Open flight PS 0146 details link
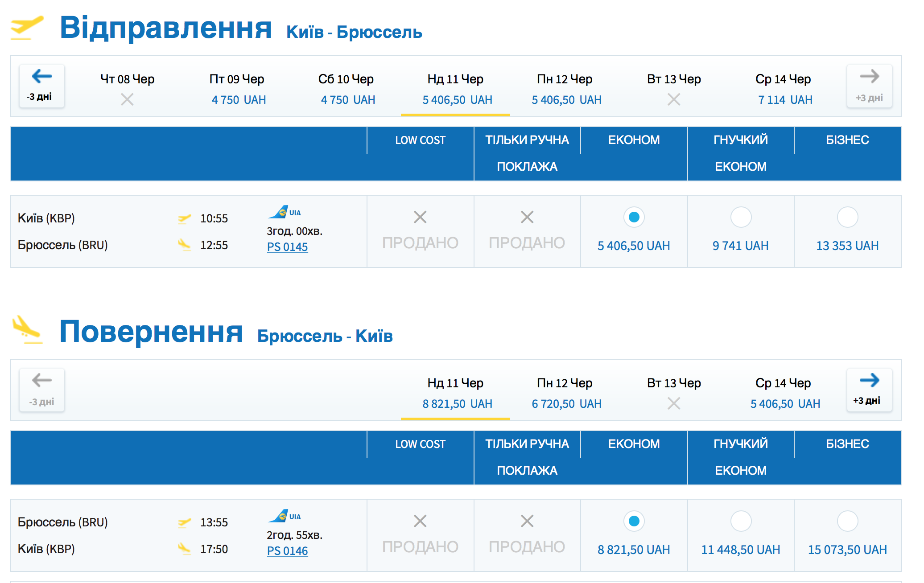 [288, 551]
